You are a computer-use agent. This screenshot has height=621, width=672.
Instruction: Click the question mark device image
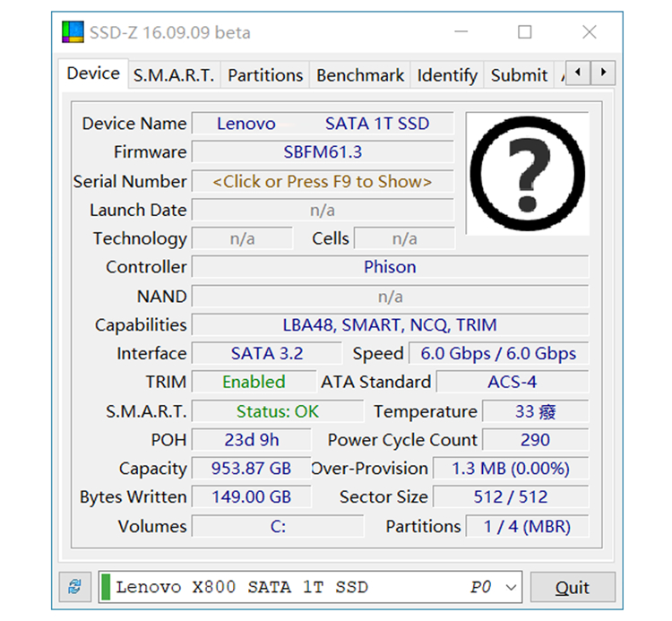tap(527, 174)
